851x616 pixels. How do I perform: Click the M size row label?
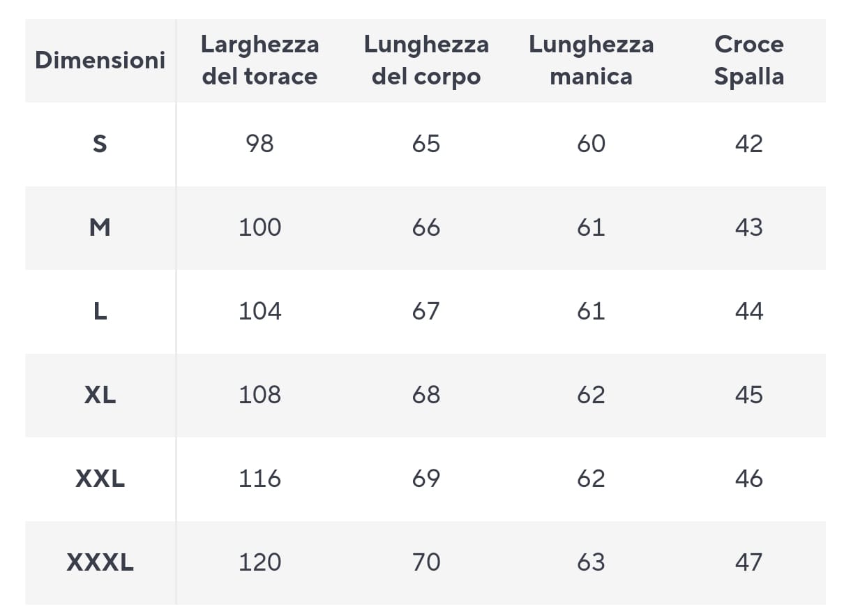pyautogui.click(x=100, y=227)
